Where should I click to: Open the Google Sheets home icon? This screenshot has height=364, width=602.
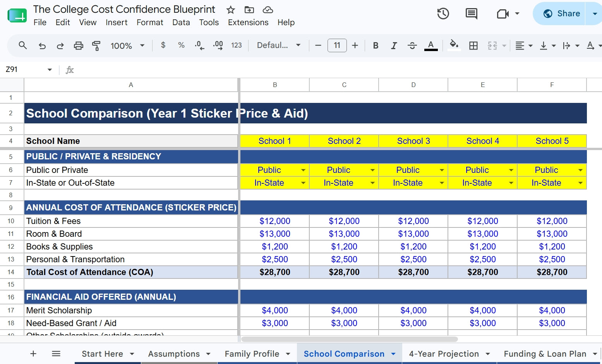pyautogui.click(x=17, y=15)
